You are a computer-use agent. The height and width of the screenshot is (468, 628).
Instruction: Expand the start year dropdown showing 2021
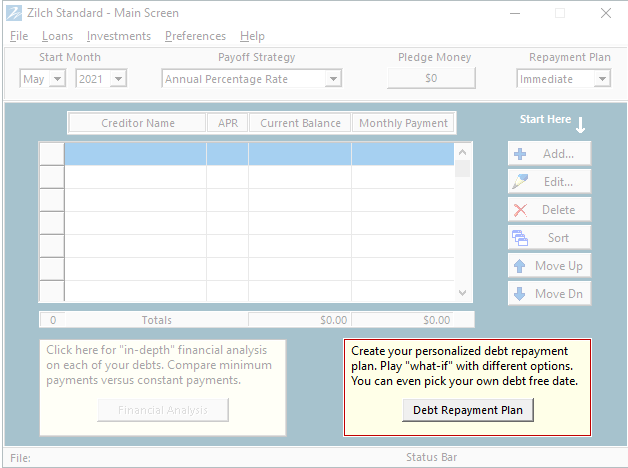118,78
